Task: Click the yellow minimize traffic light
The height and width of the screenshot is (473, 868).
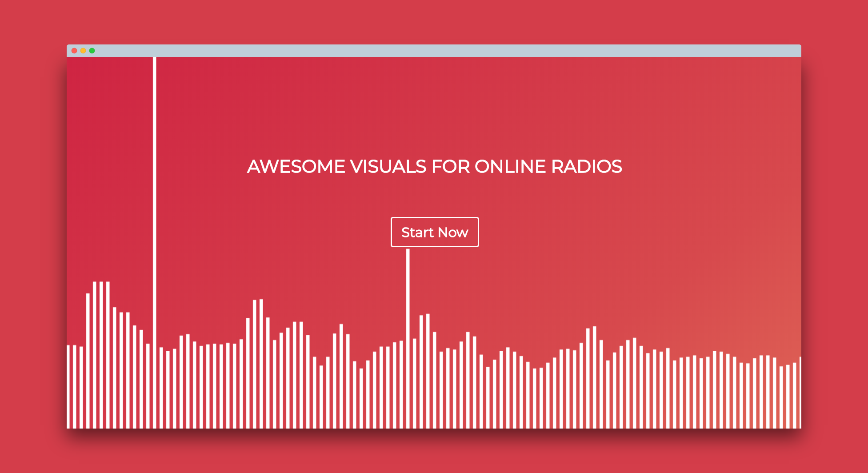Action: click(x=83, y=51)
